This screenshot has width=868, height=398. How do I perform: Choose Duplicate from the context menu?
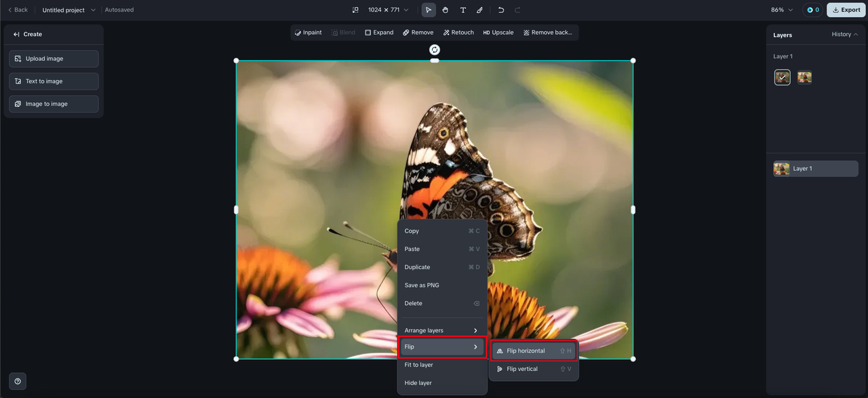coord(442,267)
